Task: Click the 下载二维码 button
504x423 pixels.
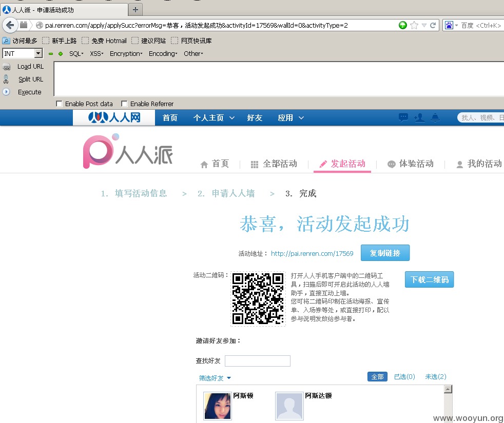Action: click(429, 279)
